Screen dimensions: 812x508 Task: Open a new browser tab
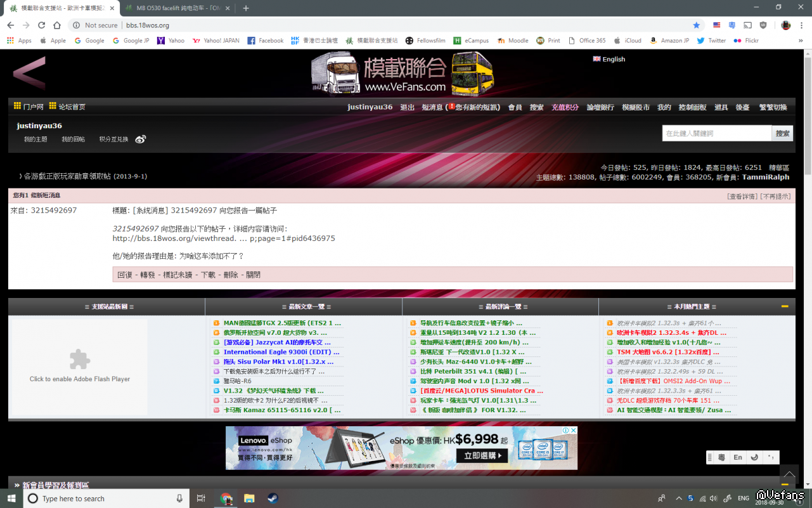246,8
